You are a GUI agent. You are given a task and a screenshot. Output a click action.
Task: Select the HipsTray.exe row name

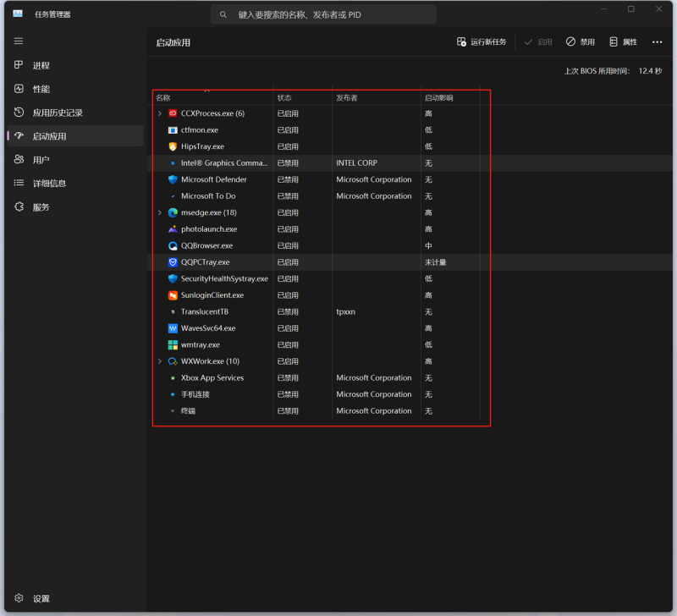point(202,146)
